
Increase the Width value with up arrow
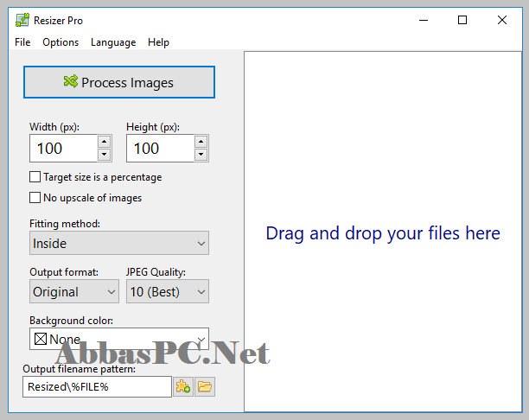[105, 142]
